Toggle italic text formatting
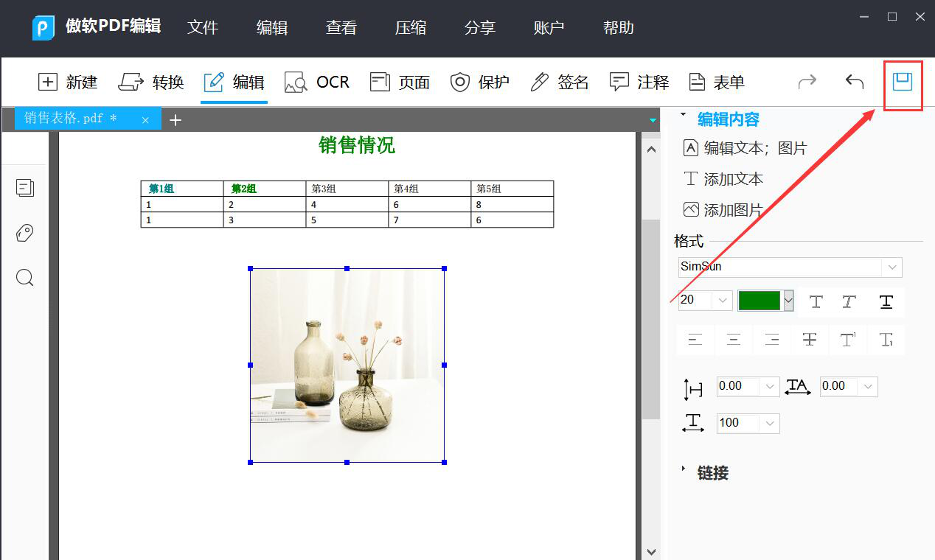The width and height of the screenshot is (935, 560). pos(849,301)
